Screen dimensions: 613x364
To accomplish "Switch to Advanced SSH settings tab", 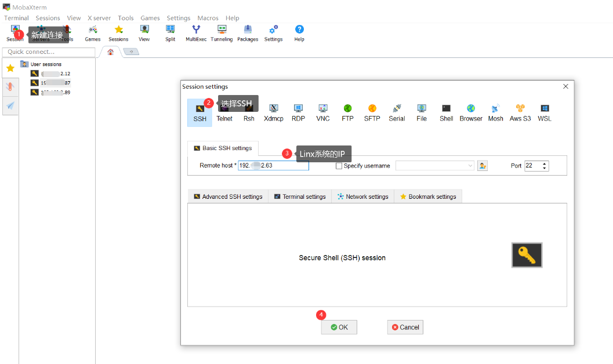I will tap(228, 196).
